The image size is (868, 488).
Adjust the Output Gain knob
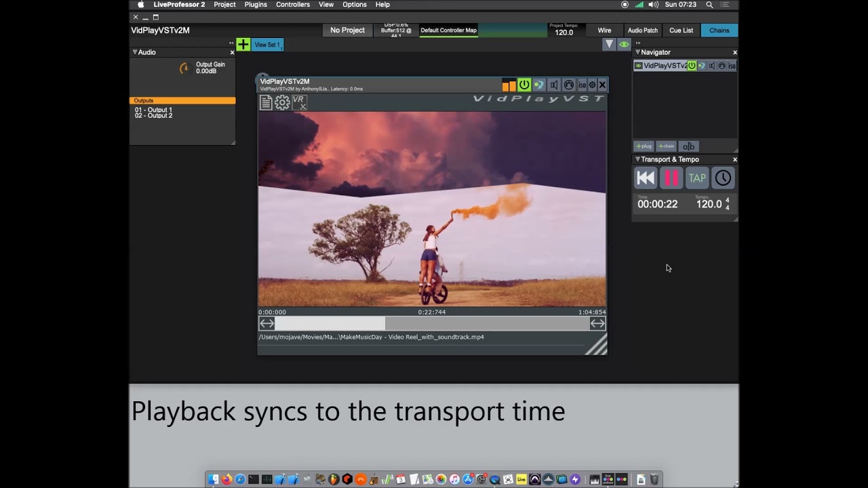click(184, 68)
